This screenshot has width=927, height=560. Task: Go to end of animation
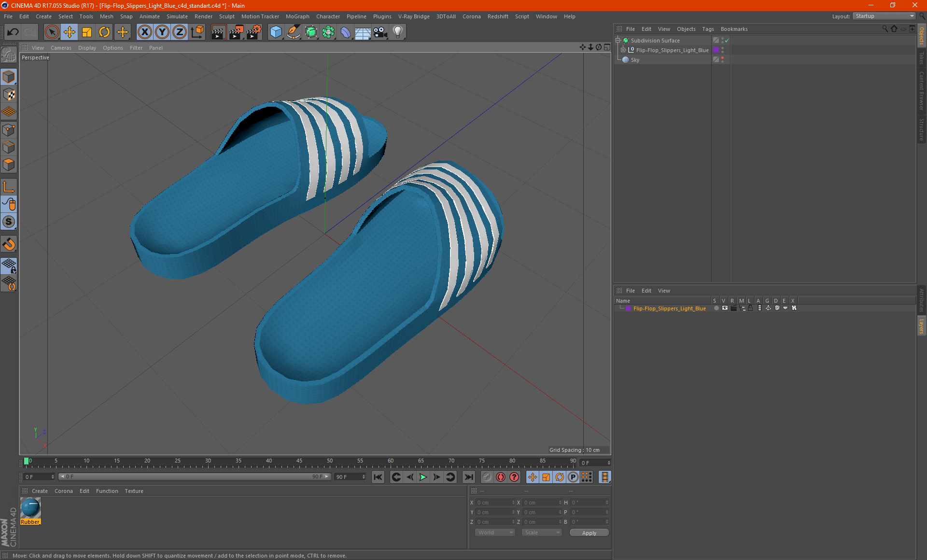click(x=469, y=477)
